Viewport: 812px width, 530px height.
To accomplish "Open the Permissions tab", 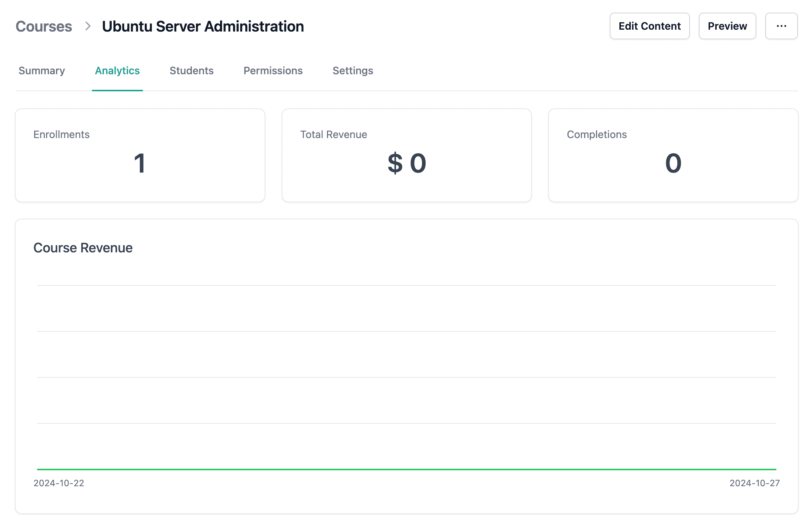I will 273,71.
